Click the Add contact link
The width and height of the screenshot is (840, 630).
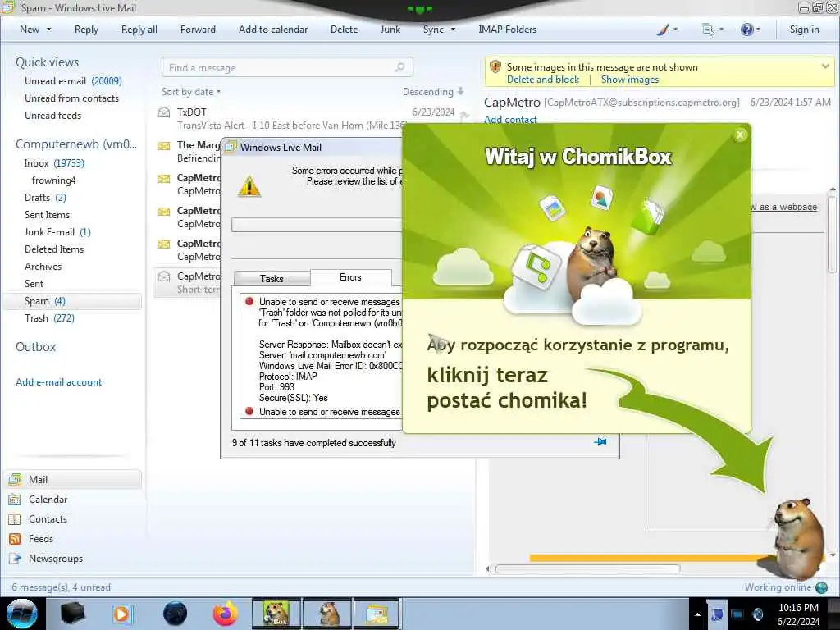[510, 120]
